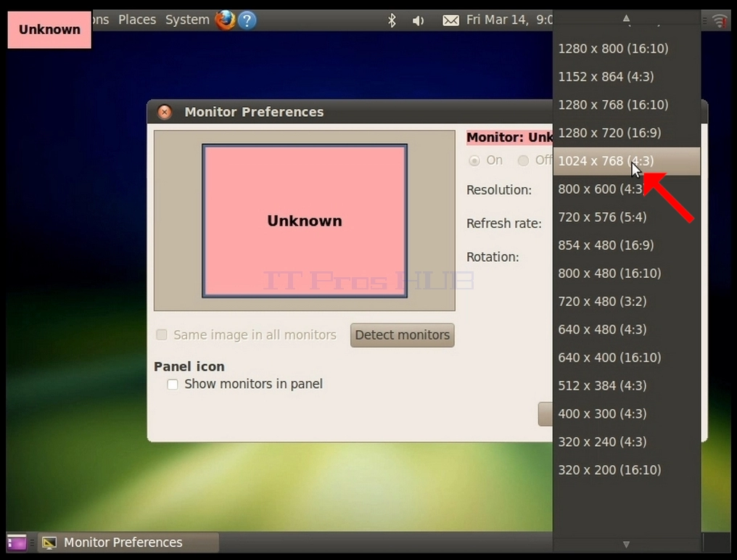
Task: Select 1280 x 768 (16:10) resolution
Action: click(x=627, y=105)
